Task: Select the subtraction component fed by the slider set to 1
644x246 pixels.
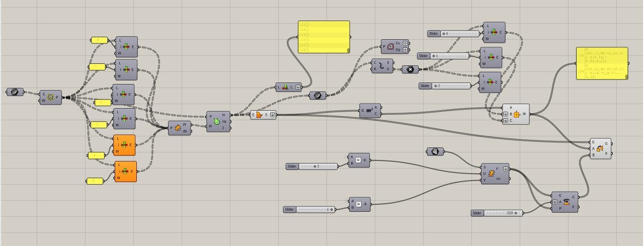Action: click(x=359, y=204)
